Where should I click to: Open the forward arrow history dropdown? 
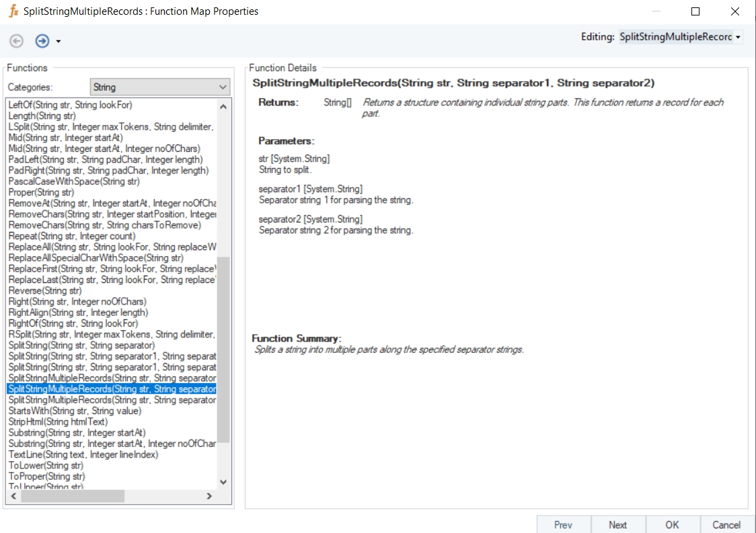coord(59,42)
